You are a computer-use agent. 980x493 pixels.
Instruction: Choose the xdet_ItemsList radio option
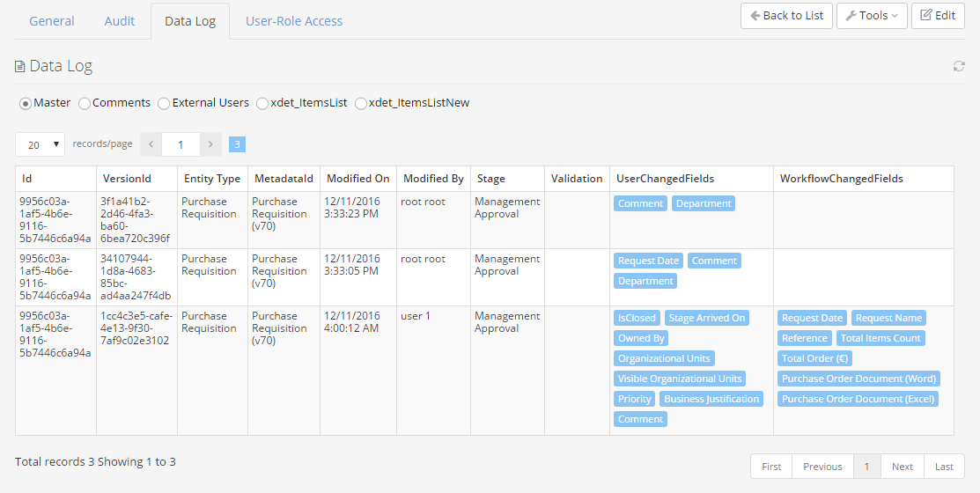coord(262,103)
